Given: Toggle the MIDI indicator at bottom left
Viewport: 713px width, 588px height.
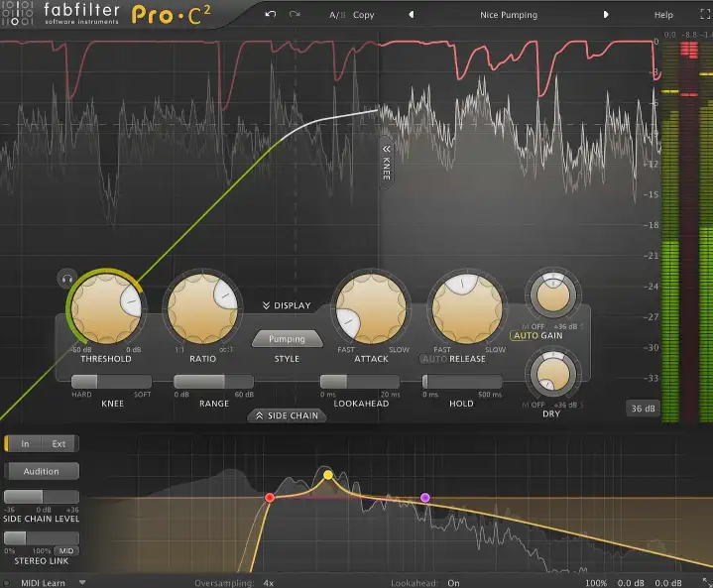Looking at the screenshot, I should point(6,582).
